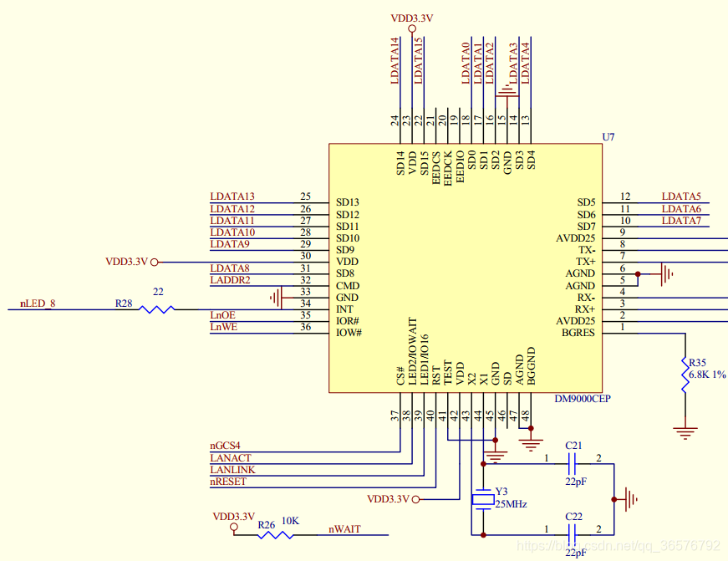Click the junction dot on C21 pin 1 wire
728x561 pixels.
483,464
